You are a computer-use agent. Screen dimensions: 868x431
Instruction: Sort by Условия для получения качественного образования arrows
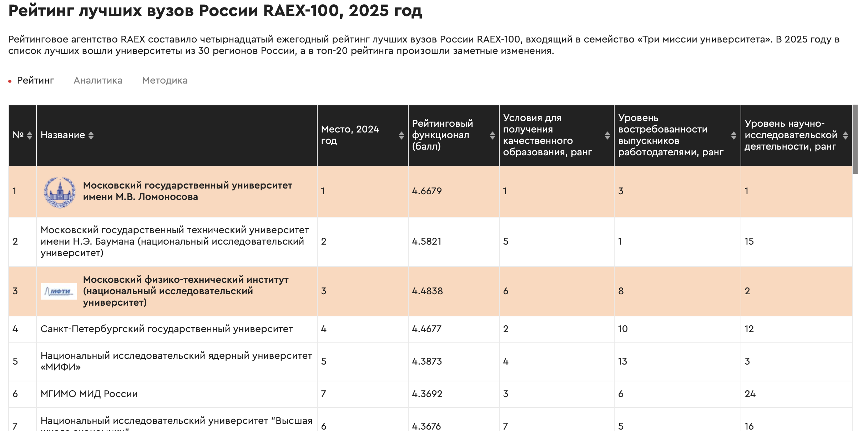(607, 135)
